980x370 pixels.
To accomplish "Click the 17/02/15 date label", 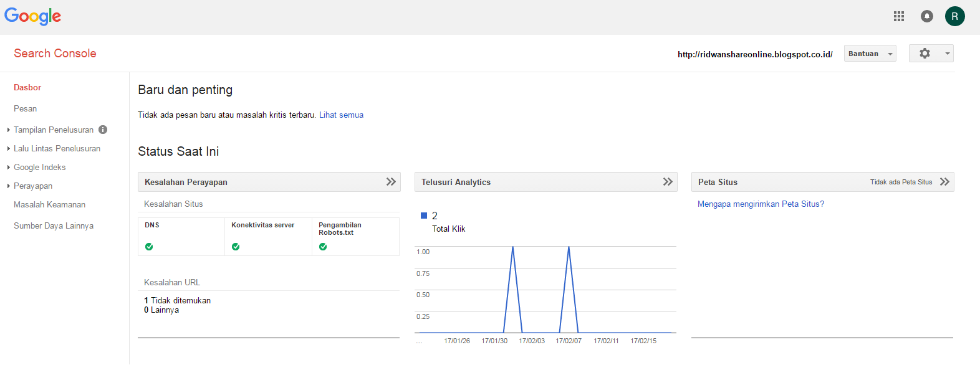I will click(643, 341).
